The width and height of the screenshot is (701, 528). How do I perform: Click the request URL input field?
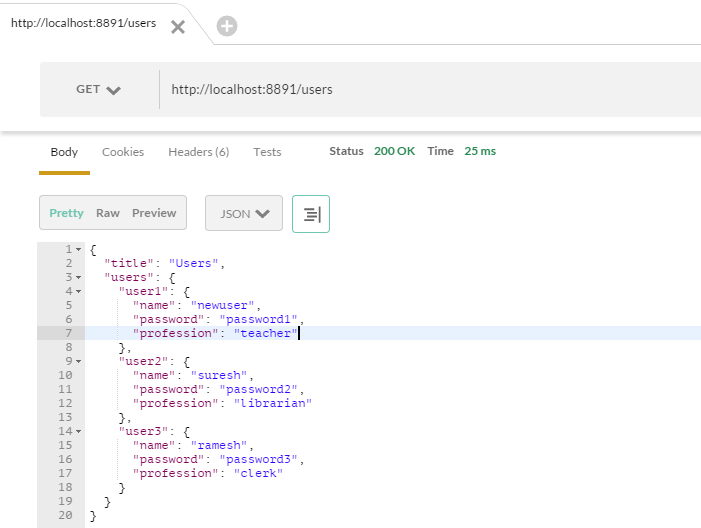pos(430,89)
